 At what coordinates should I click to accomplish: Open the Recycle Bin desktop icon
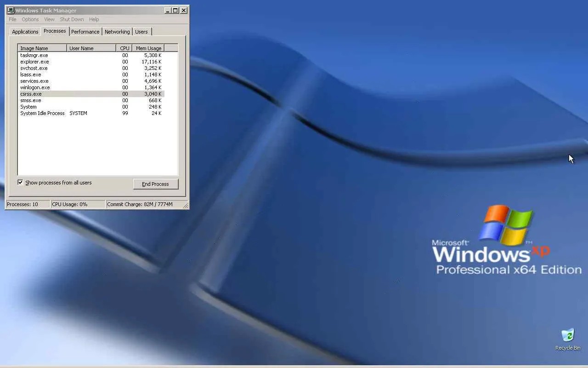coord(568,339)
